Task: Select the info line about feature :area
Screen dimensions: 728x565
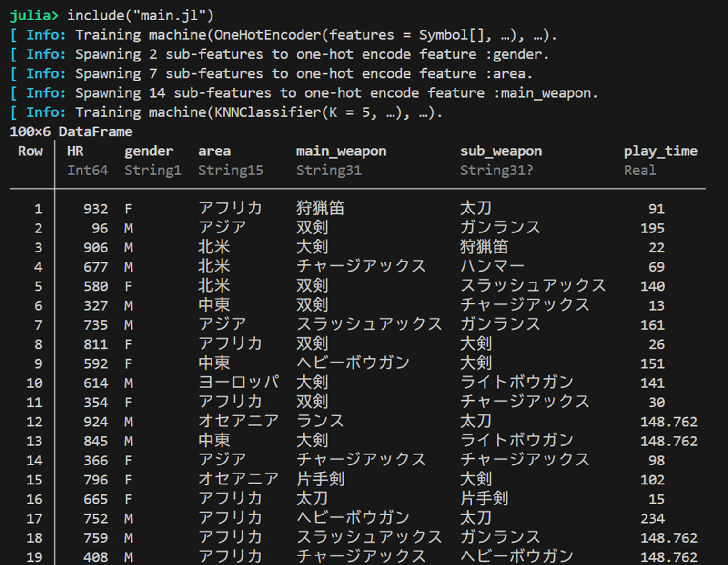Action: pos(271,74)
